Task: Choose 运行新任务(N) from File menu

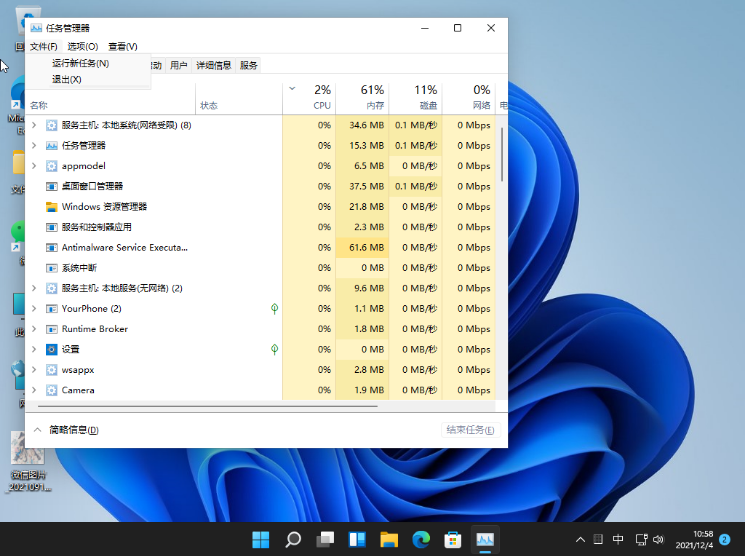Action: click(x=81, y=63)
